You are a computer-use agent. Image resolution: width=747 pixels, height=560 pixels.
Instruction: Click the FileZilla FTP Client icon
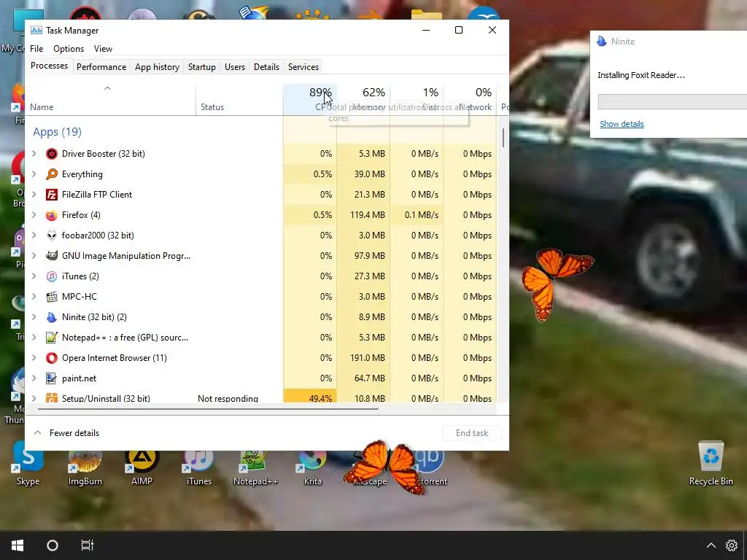pyautogui.click(x=52, y=195)
